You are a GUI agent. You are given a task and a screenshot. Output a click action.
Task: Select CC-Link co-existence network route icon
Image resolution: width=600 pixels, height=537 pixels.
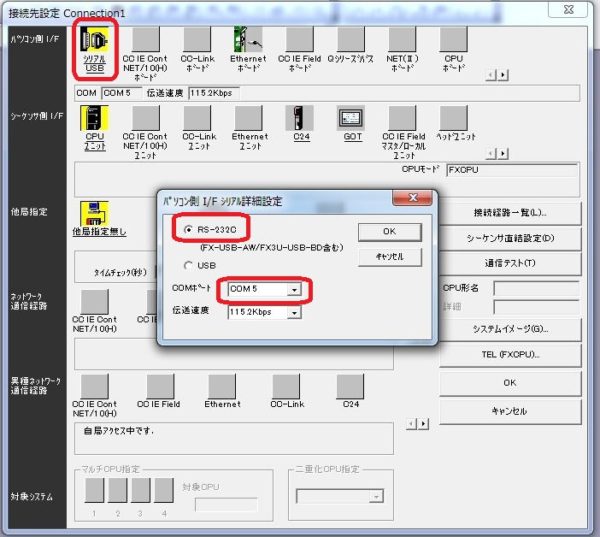pyautogui.click(x=286, y=387)
